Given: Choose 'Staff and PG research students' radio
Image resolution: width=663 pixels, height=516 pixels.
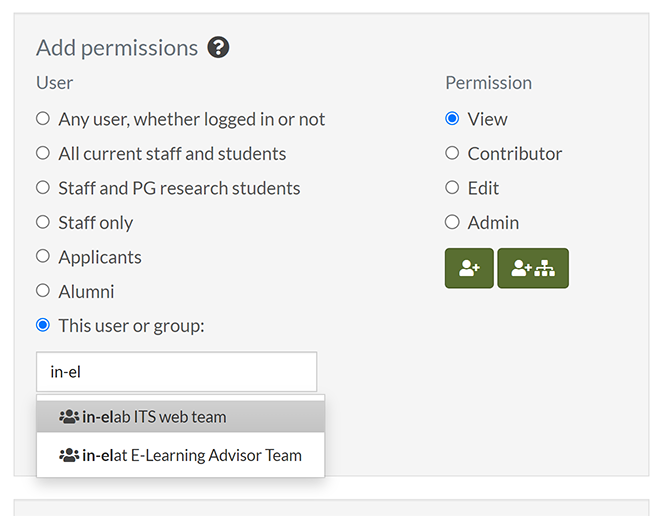Looking at the screenshot, I should (43, 188).
